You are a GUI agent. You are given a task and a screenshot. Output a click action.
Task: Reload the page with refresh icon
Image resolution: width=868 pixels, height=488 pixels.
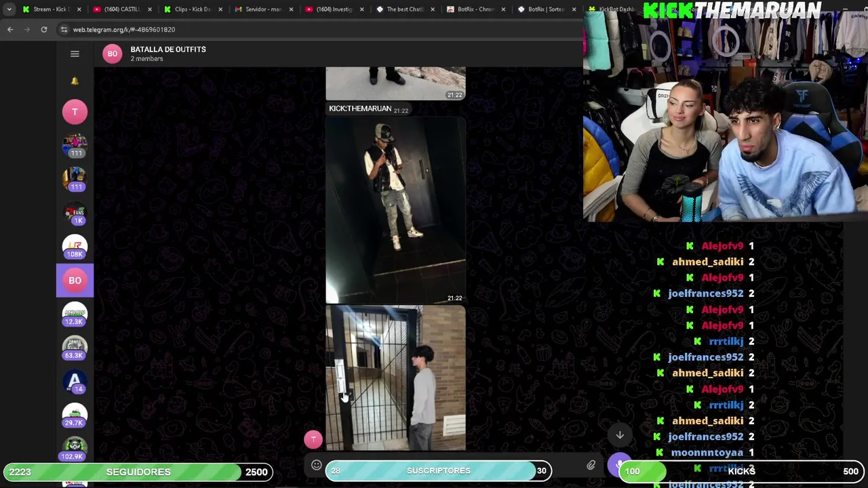click(44, 29)
